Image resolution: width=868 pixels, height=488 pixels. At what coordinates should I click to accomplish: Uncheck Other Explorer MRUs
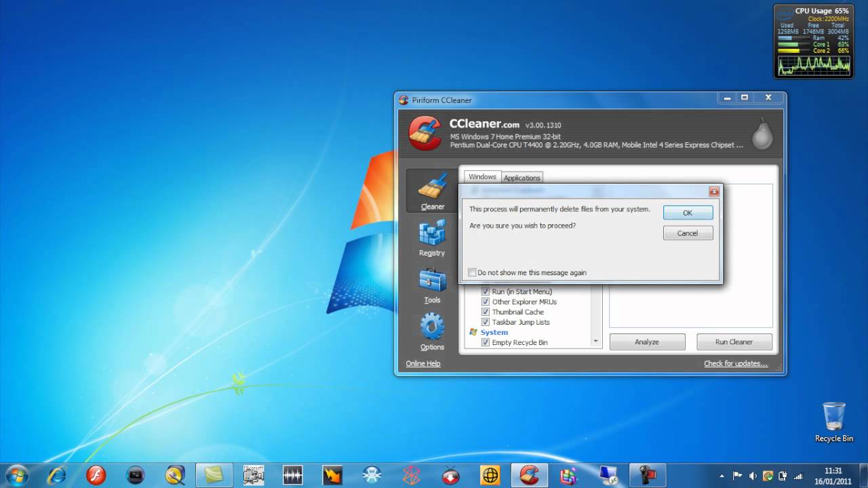486,302
